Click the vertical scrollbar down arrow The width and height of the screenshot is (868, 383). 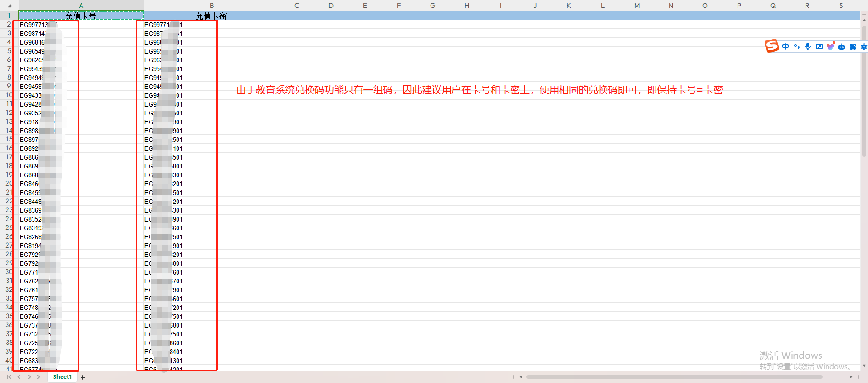(x=864, y=366)
